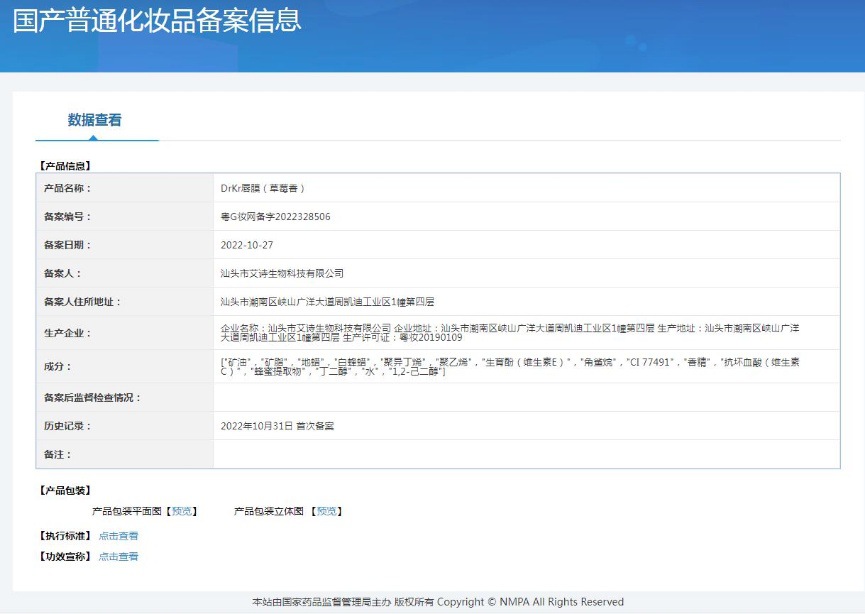
Task: Open 产品包装立体图 预览 link
Action: (x=327, y=511)
